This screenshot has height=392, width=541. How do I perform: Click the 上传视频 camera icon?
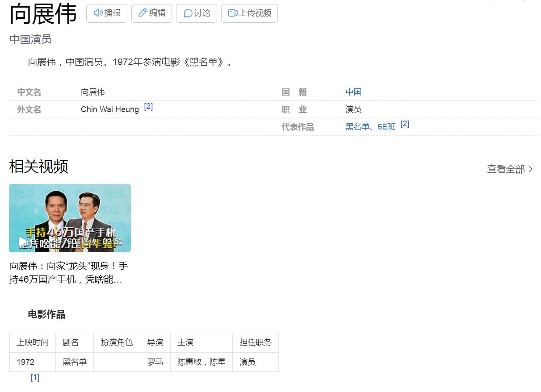(x=232, y=13)
